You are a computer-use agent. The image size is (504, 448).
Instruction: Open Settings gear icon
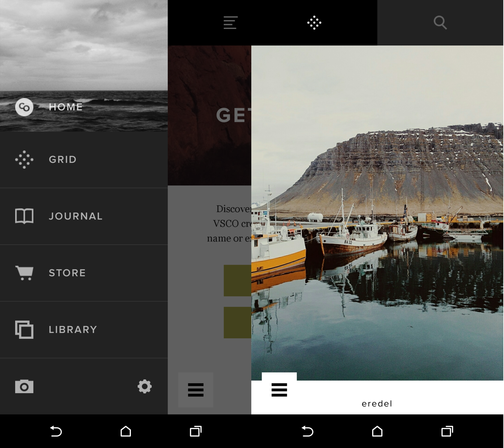click(144, 386)
